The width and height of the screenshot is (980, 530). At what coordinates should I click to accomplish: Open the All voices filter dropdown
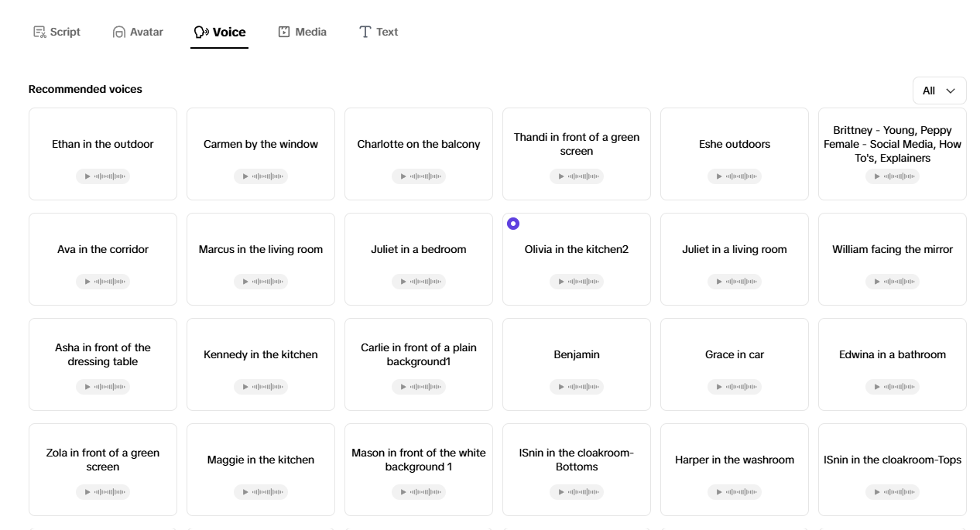click(x=940, y=91)
